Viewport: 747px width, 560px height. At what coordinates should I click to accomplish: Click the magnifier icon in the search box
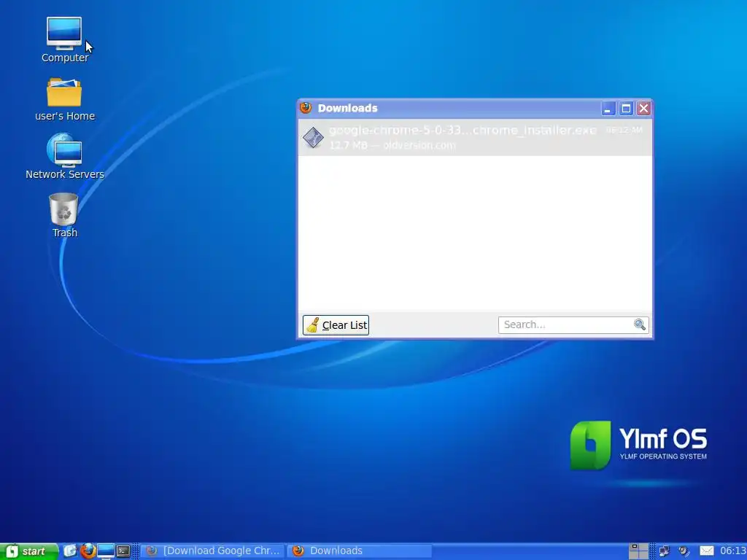tap(639, 324)
